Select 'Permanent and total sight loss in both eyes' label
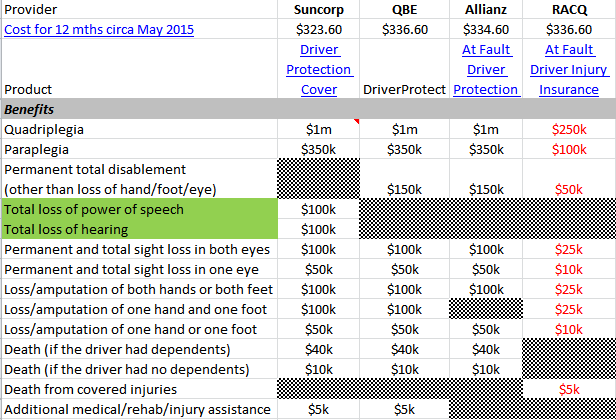Screen dimensions: 616x420 click(137, 249)
